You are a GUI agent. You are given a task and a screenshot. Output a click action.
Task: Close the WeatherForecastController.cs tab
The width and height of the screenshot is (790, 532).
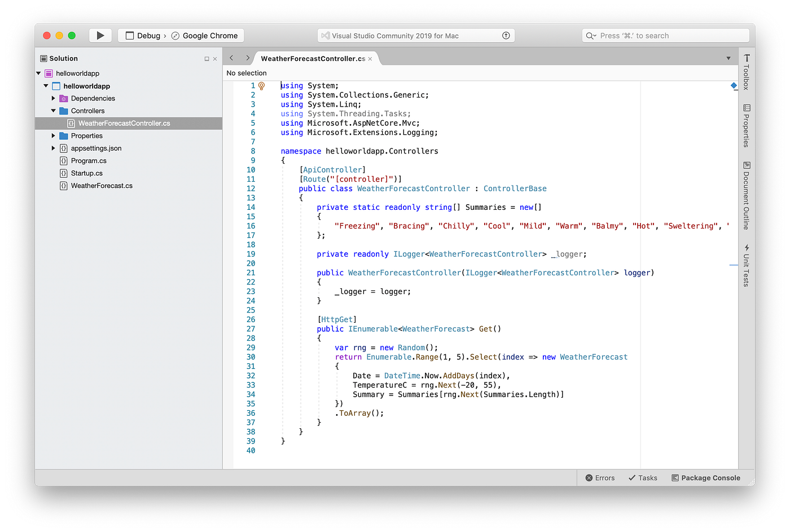[x=370, y=59]
